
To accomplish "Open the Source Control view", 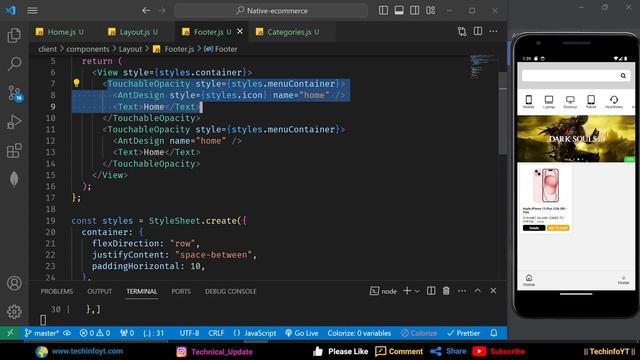I will pyautogui.click(x=15, y=93).
